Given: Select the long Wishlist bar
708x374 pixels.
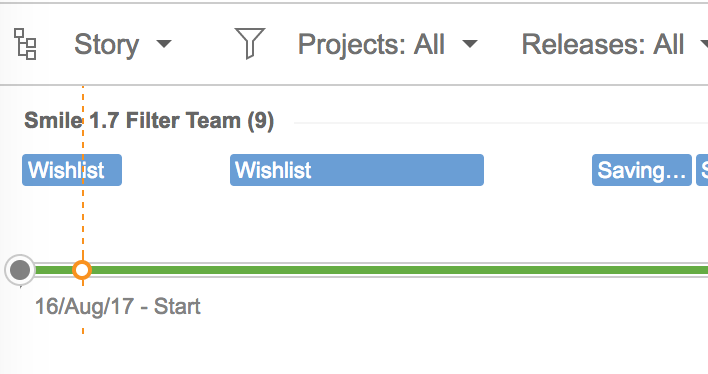Looking at the screenshot, I should pyautogui.click(x=357, y=170).
